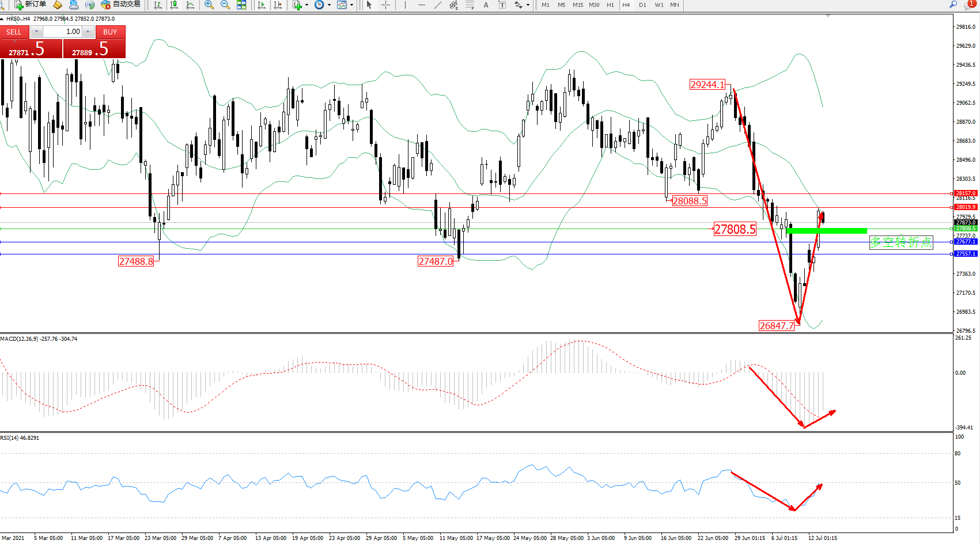Switch to the D1 timeframe
This screenshot has width=980, height=544.
[642, 5]
